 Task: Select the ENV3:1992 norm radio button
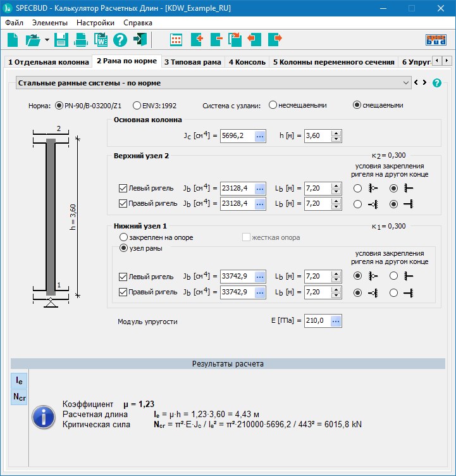pos(137,106)
